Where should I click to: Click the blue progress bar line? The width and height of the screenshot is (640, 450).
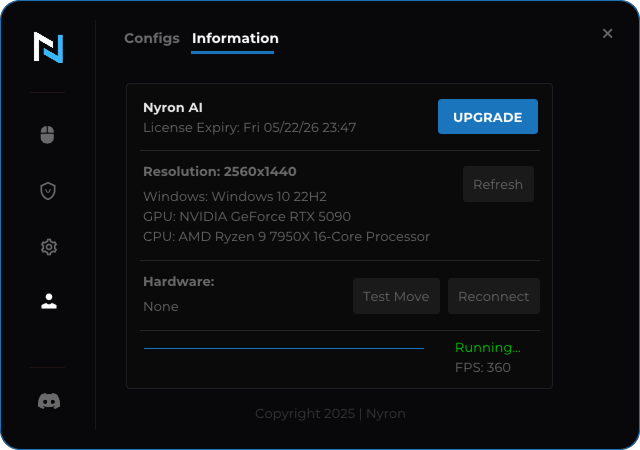284,348
